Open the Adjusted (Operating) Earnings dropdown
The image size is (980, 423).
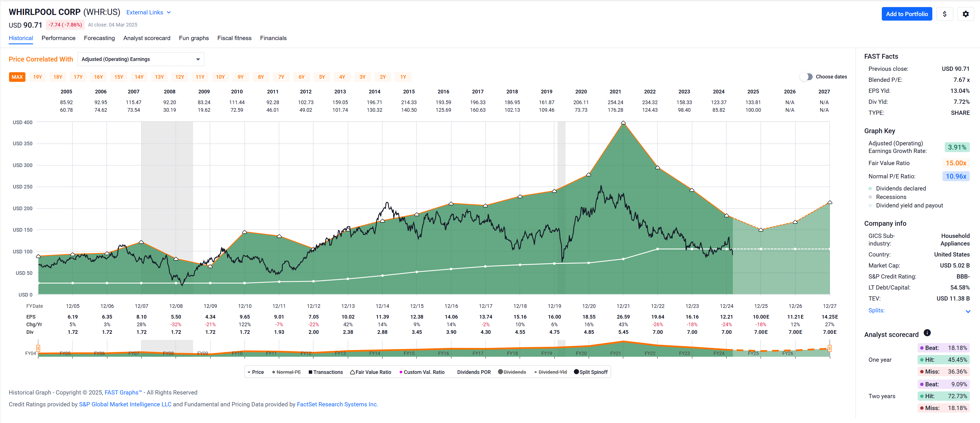pos(140,59)
